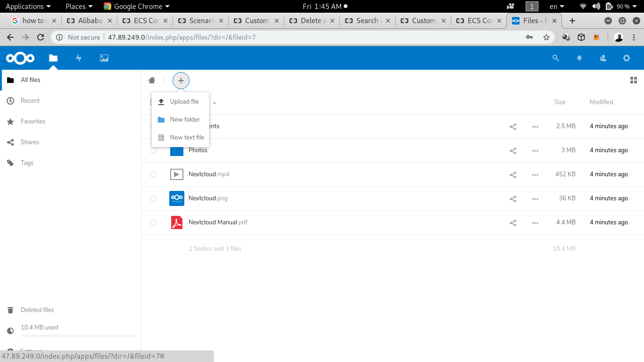Sort files by Modified column
Viewport: 644px width, 362px height.
pyautogui.click(x=601, y=102)
